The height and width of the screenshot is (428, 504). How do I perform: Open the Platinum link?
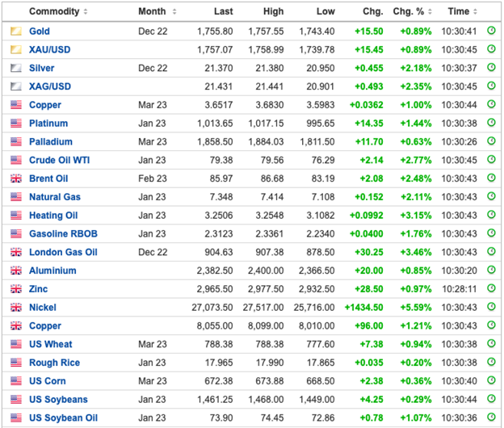pyautogui.click(x=48, y=124)
